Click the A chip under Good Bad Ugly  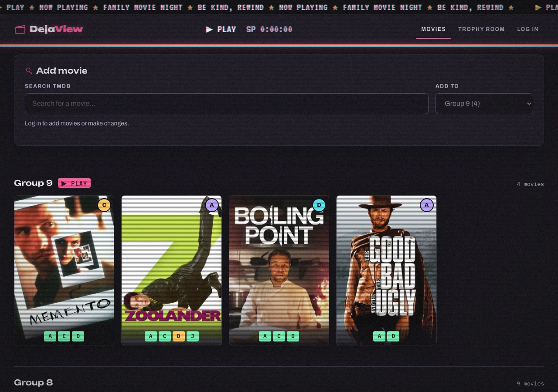point(379,336)
